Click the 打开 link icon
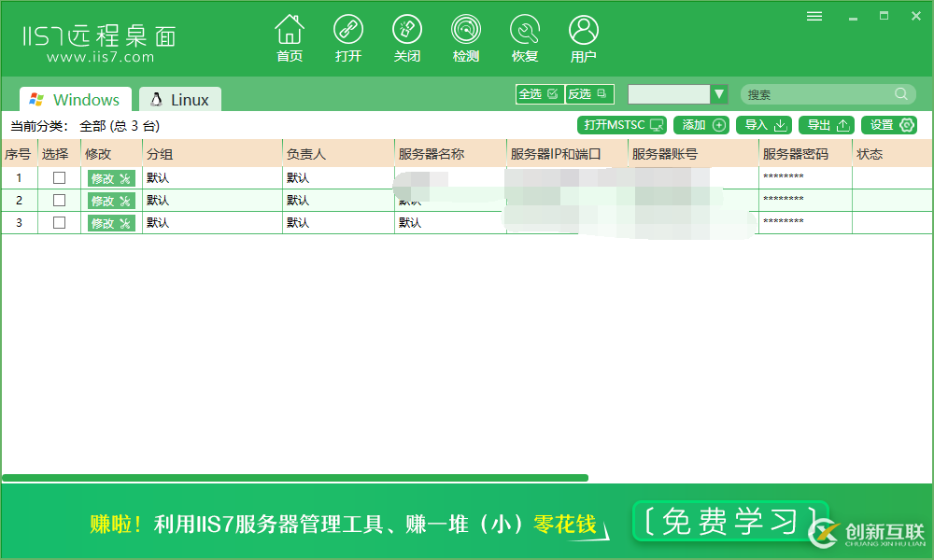This screenshot has width=934, height=560. tap(348, 32)
